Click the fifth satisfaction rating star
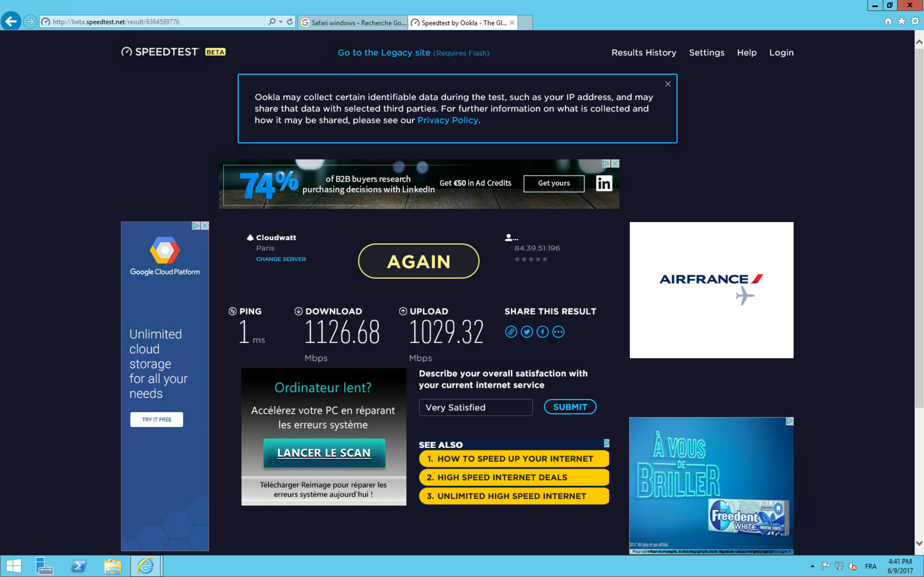924x577 pixels. click(545, 259)
